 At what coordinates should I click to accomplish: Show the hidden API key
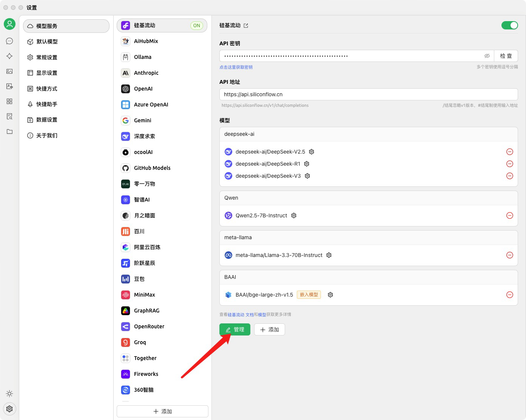click(x=487, y=56)
